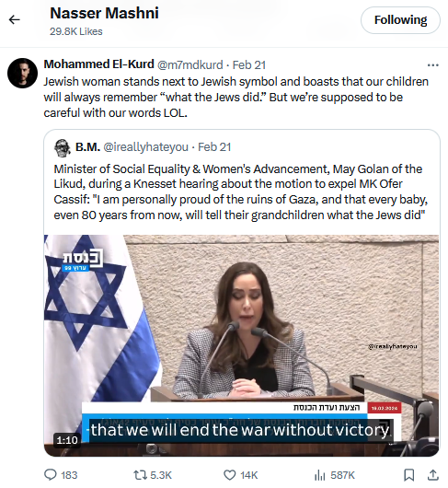Visit the @m7mdkurd handle
Screen dimensions: 448x488
coord(190,64)
